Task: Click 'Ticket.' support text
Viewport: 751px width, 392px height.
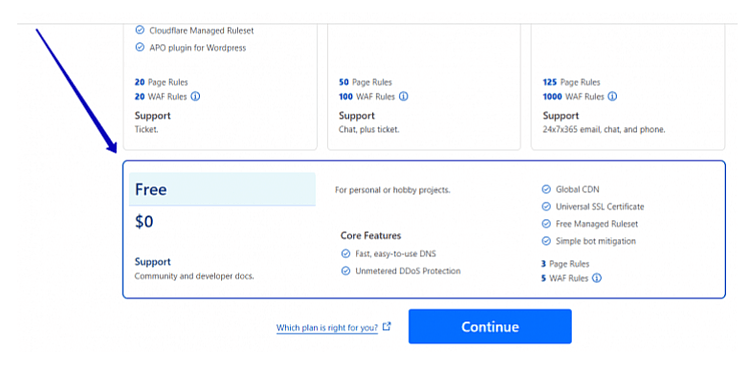Action: coord(147,129)
